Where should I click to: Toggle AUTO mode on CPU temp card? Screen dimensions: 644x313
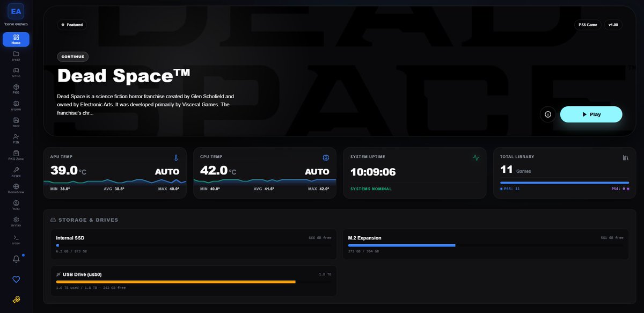coord(317,172)
